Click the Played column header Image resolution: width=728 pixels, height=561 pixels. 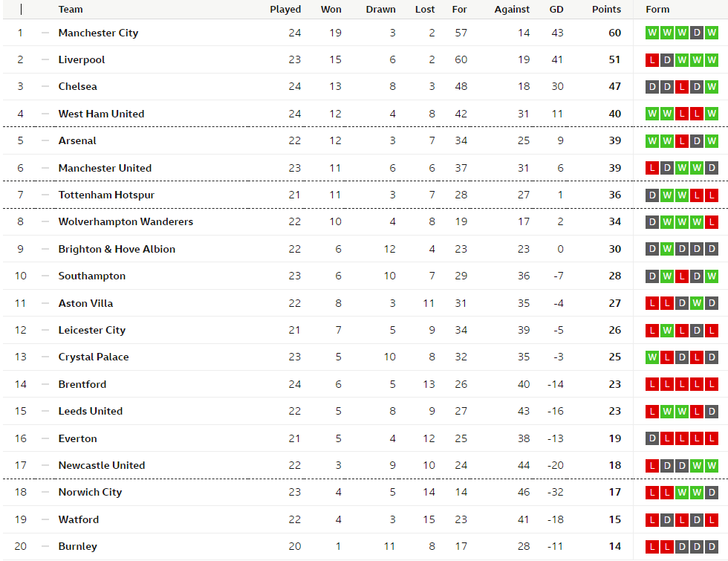285,10
